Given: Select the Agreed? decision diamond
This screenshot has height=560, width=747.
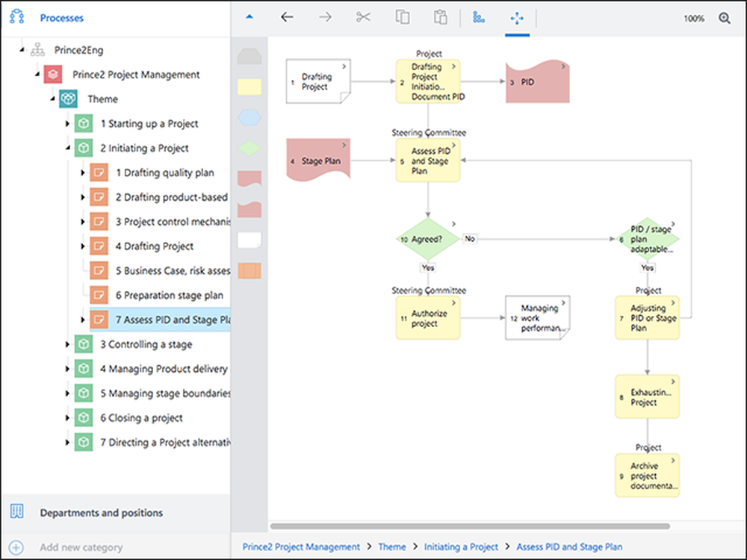Looking at the screenshot, I should point(428,239).
